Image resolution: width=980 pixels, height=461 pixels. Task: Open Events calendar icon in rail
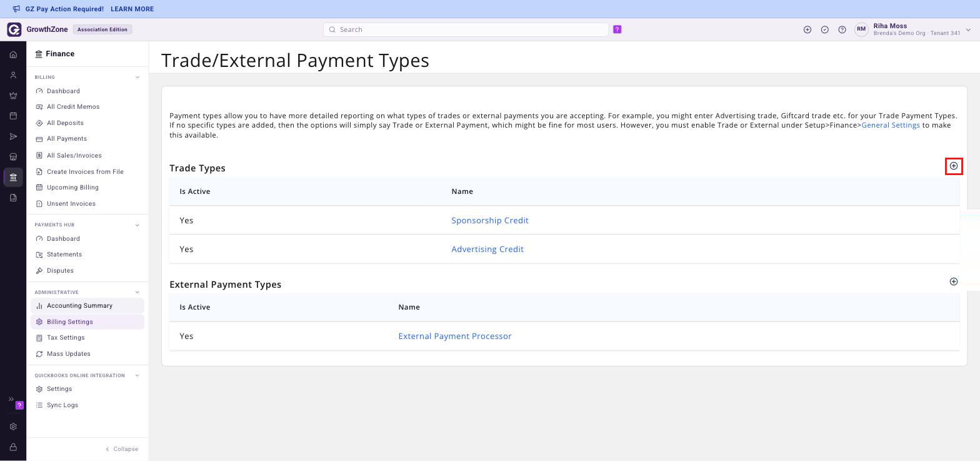[x=13, y=116]
